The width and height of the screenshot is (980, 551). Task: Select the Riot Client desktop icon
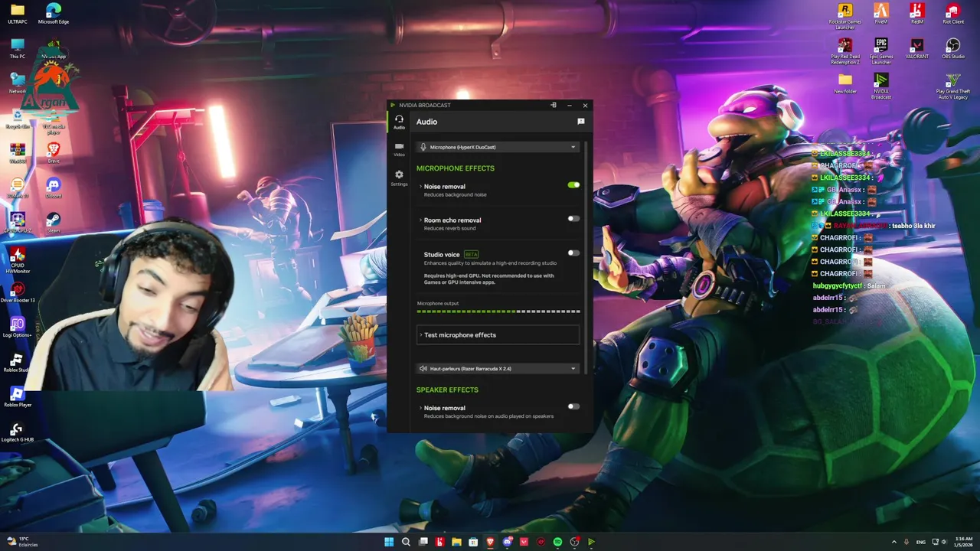click(x=953, y=14)
